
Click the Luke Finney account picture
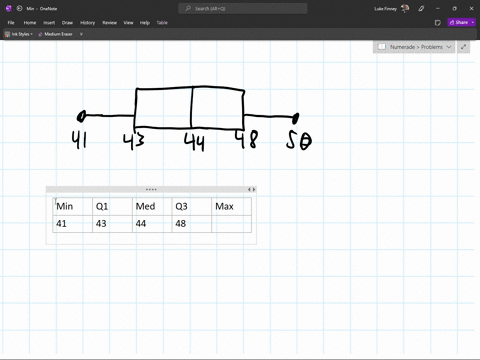click(x=405, y=8)
